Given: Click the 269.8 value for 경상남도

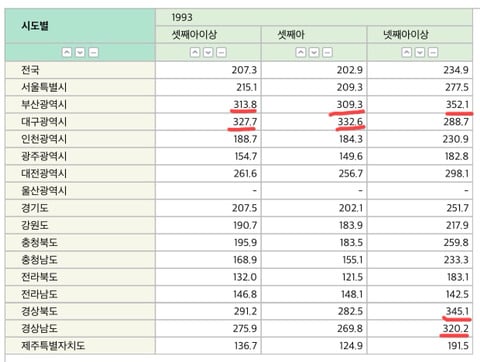Looking at the screenshot, I should (350, 329).
